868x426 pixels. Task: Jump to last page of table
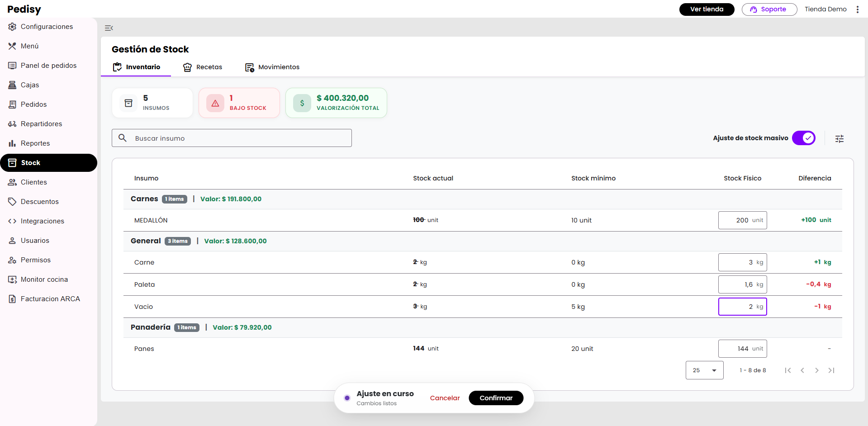pos(831,370)
